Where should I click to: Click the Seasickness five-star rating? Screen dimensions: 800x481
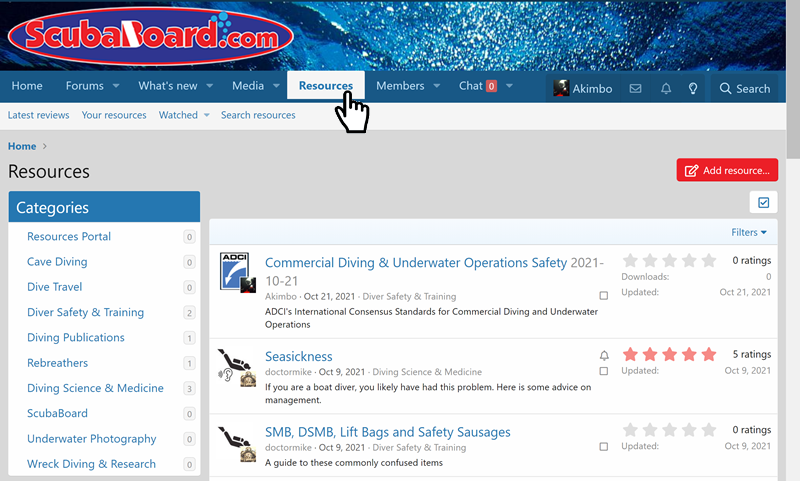(669, 354)
